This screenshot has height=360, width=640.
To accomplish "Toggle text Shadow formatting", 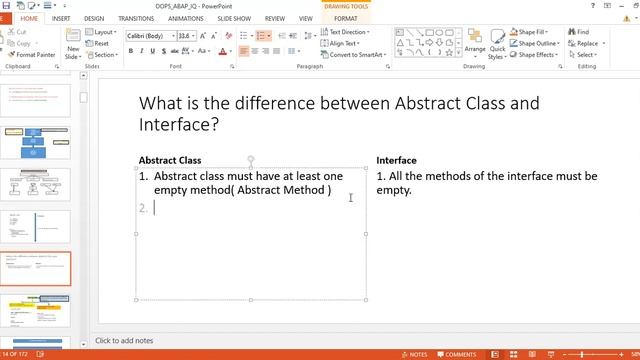I will click(164, 51).
